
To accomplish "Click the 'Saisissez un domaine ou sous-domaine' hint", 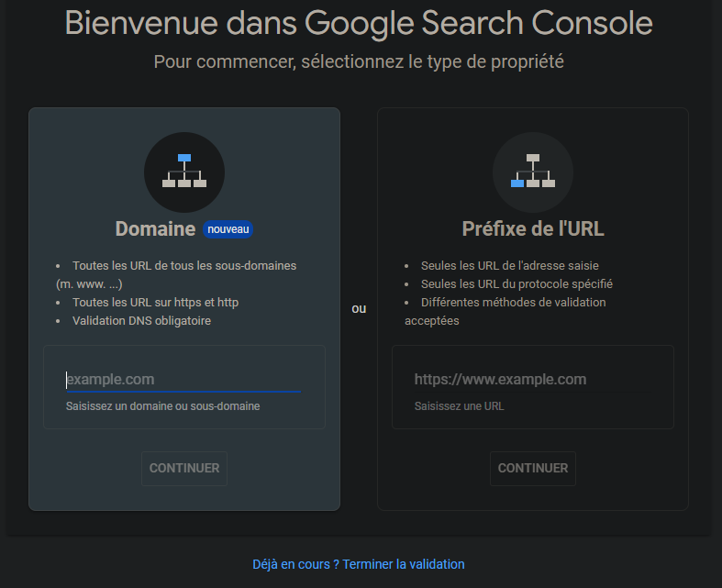I will (x=162, y=406).
